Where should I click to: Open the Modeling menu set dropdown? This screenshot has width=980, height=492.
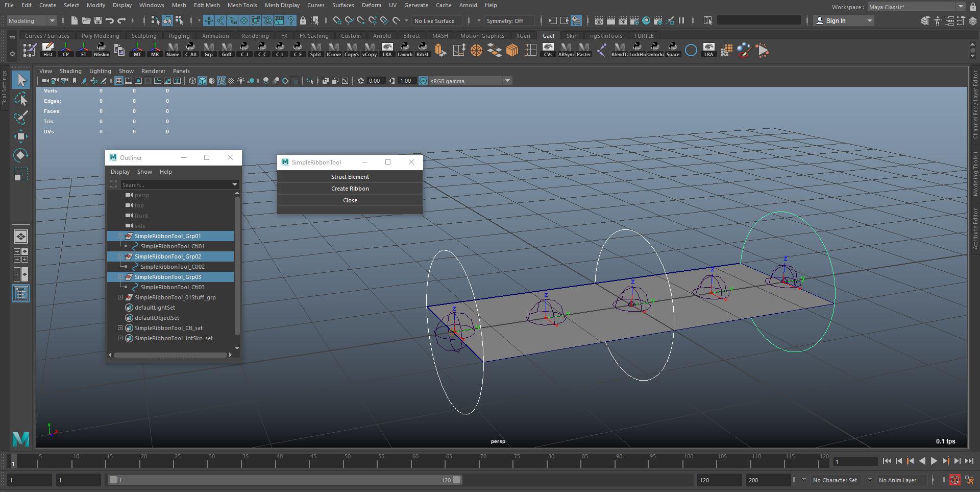(32, 21)
